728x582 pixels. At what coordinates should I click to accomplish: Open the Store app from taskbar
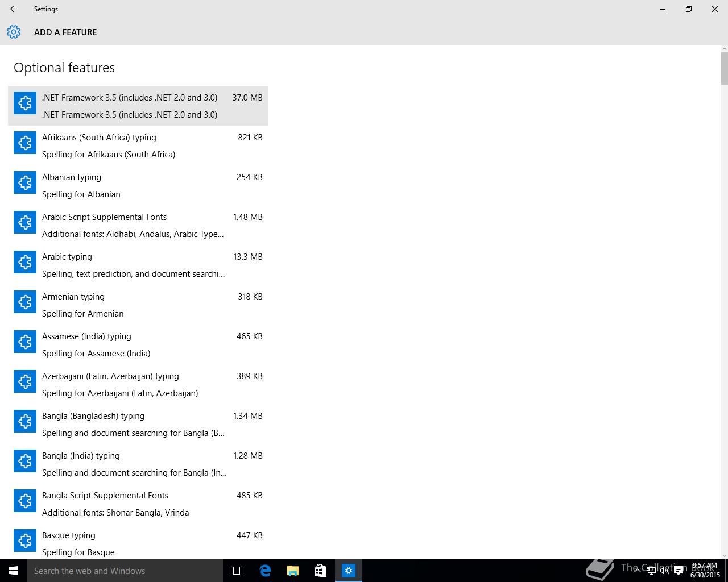click(321, 571)
